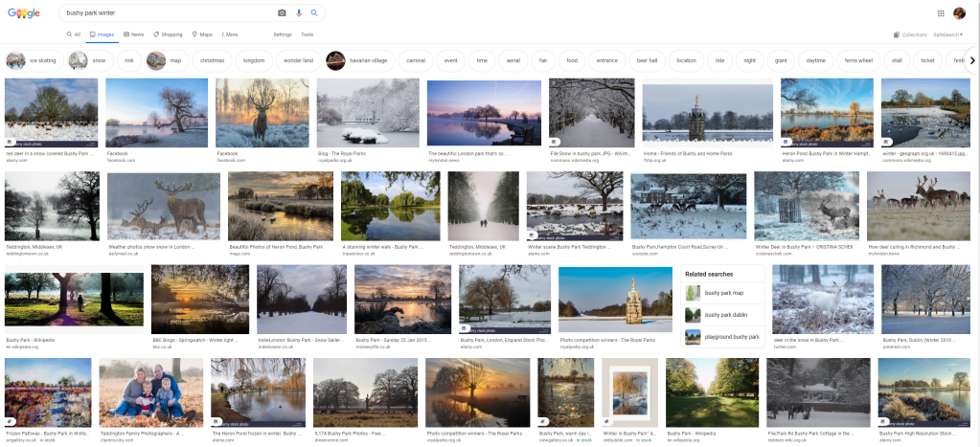The width and height of the screenshot is (980, 447).
Task: Open the More search categories menu
Action: (x=228, y=34)
